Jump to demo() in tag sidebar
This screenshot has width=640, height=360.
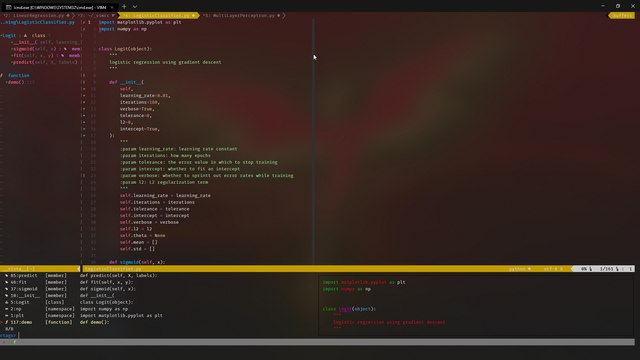(16, 82)
